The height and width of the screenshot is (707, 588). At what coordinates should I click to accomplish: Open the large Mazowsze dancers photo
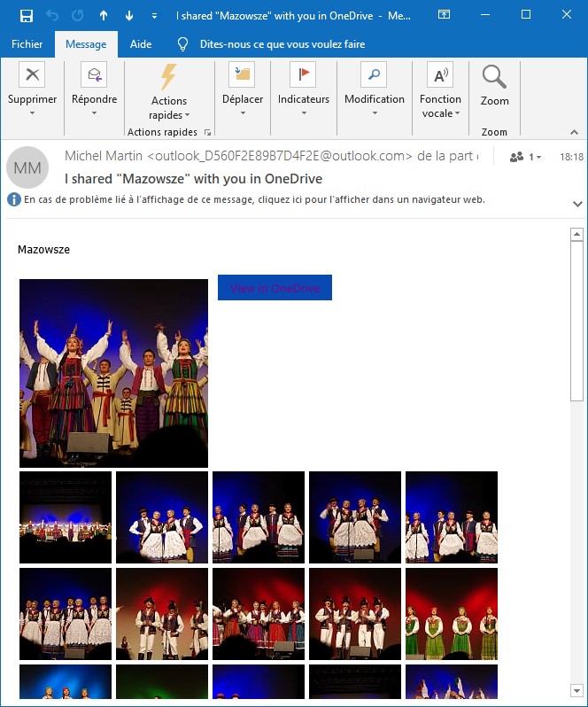coord(113,373)
